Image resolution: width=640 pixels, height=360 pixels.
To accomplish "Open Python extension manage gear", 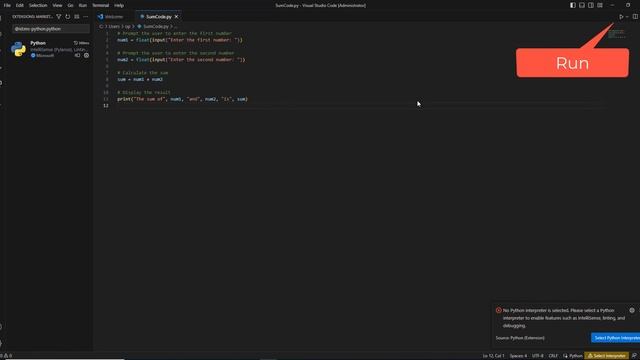I will click(87, 56).
